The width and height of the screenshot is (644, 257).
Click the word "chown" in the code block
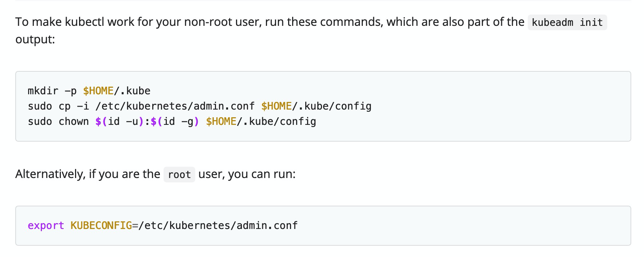tap(74, 121)
